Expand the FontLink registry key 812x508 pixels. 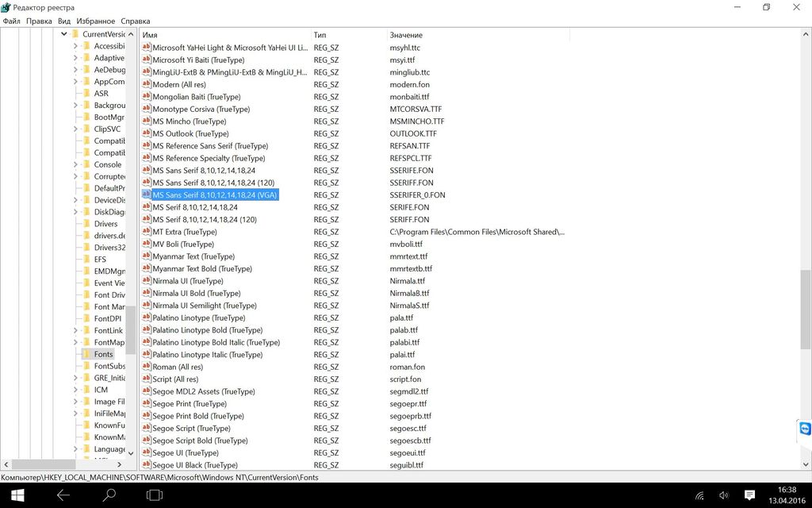click(x=76, y=330)
